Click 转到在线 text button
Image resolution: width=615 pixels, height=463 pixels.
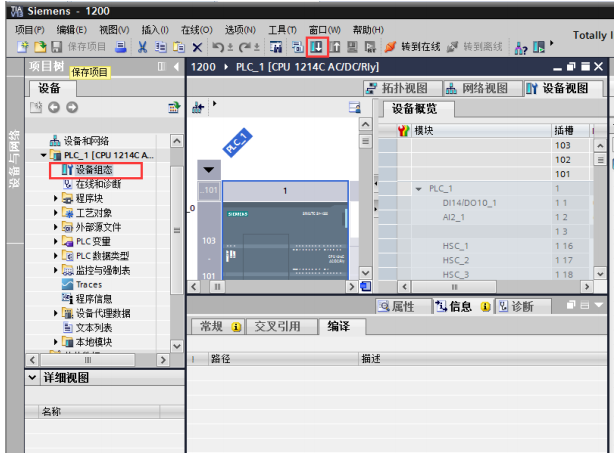pyautogui.click(x=420, y=47)
